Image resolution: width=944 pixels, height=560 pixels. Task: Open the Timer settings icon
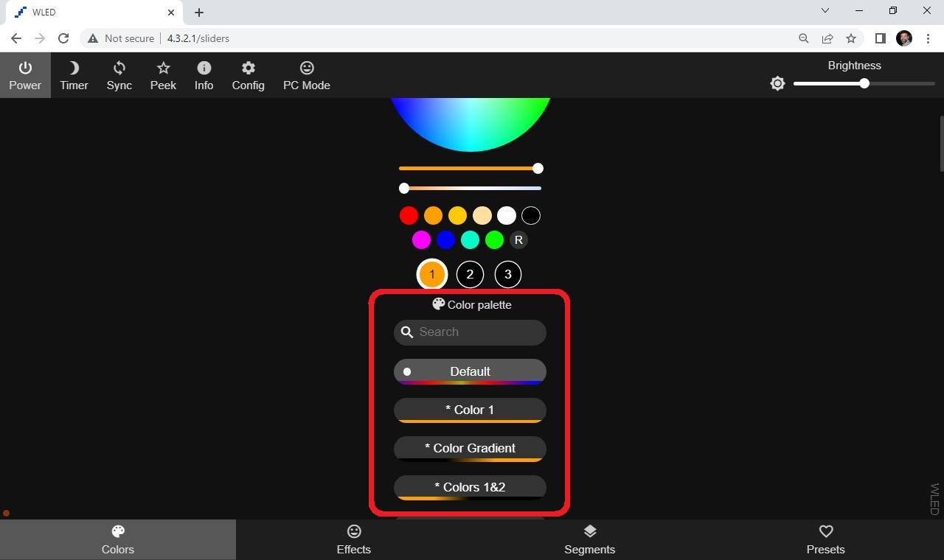click(73, 74)
